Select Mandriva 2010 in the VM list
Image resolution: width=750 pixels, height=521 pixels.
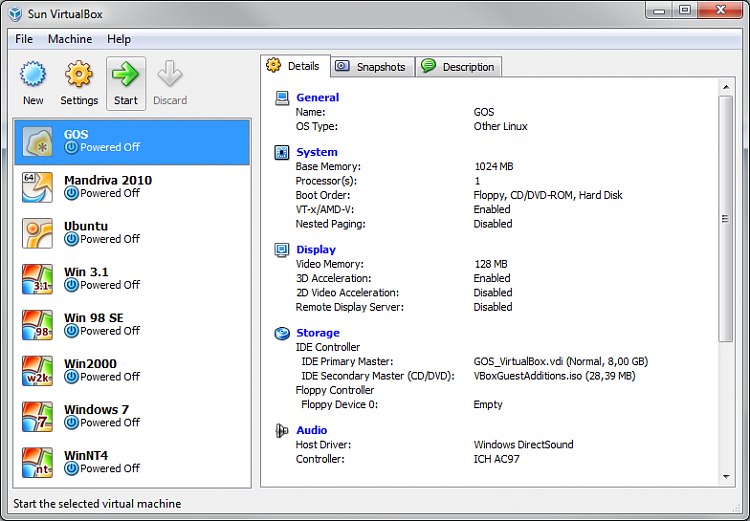[132, 188]
